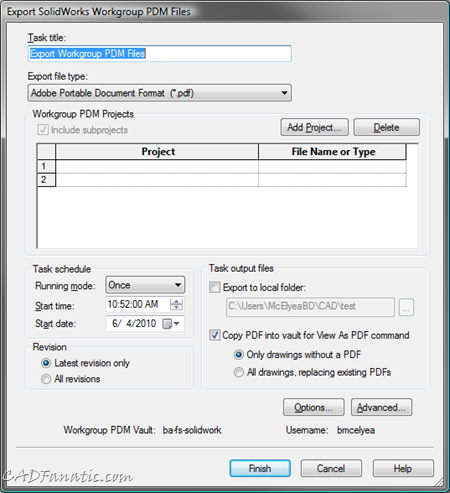Click the Cancel button

point(331,469)
